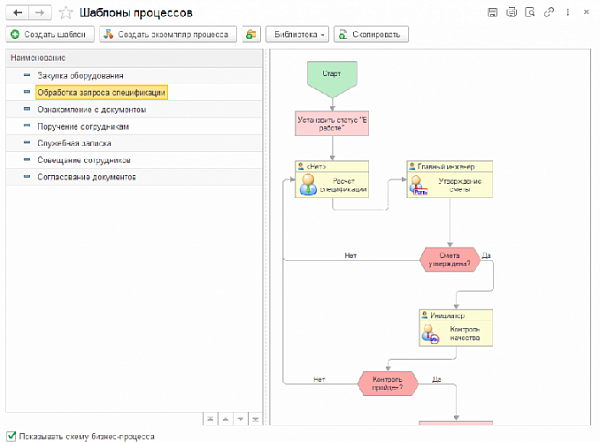
Task: Select row Служебная записка
Action: pos(134,143)
